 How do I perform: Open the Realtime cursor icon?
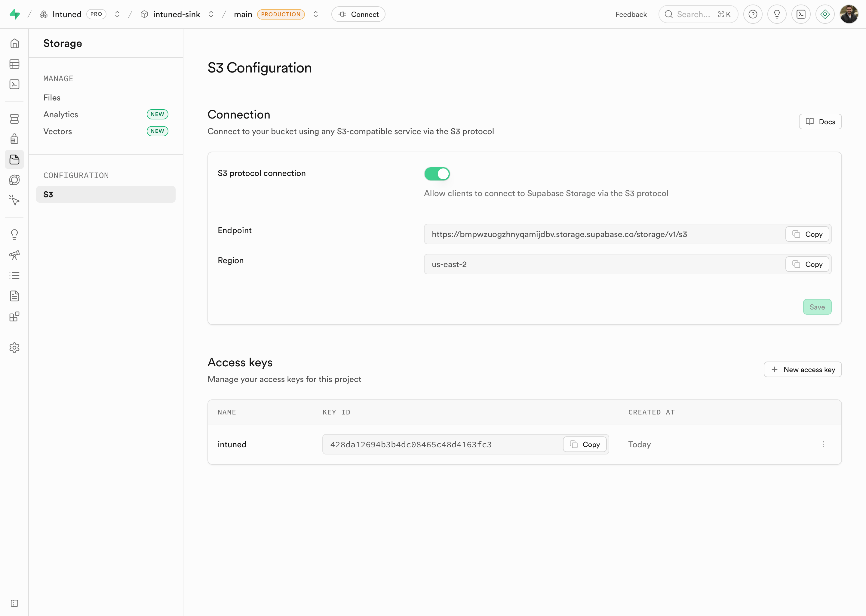14,200
